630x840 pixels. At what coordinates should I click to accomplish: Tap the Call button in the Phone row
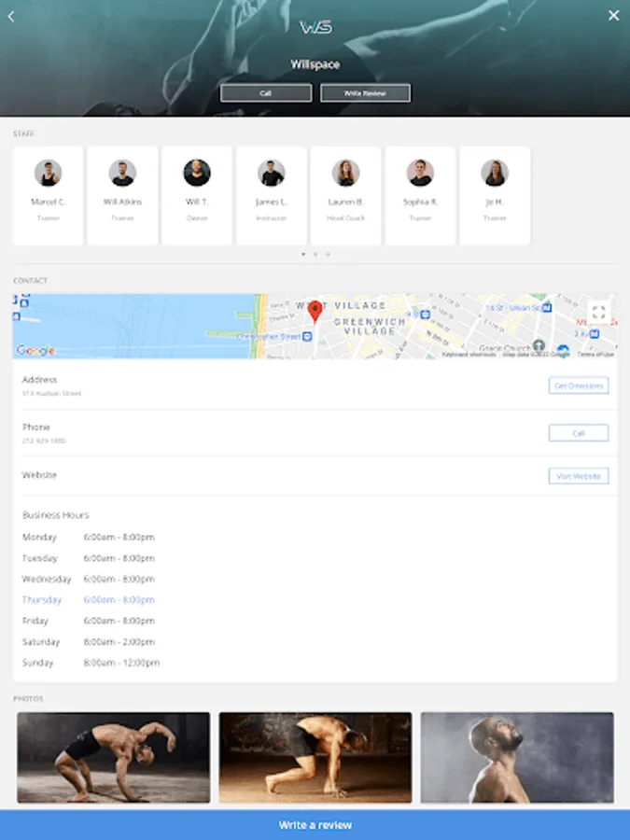click(x=579, y=433)
